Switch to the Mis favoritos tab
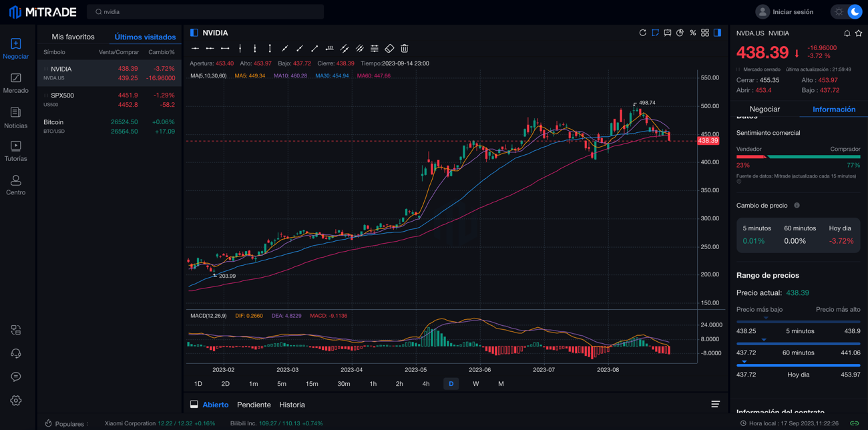The width and height of the screenshot is (868, 430). tap(73, 37)
